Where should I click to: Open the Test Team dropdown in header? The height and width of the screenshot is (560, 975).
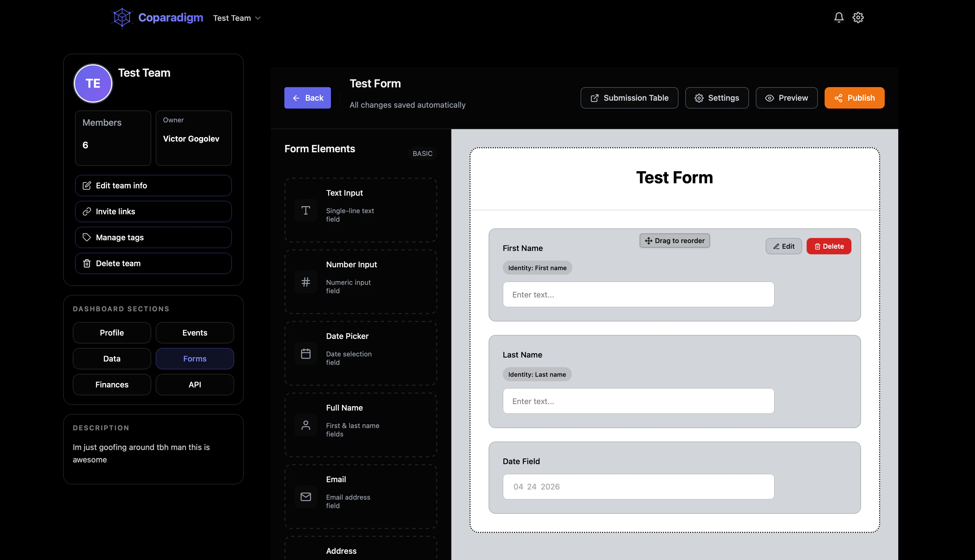click(237, 18)
